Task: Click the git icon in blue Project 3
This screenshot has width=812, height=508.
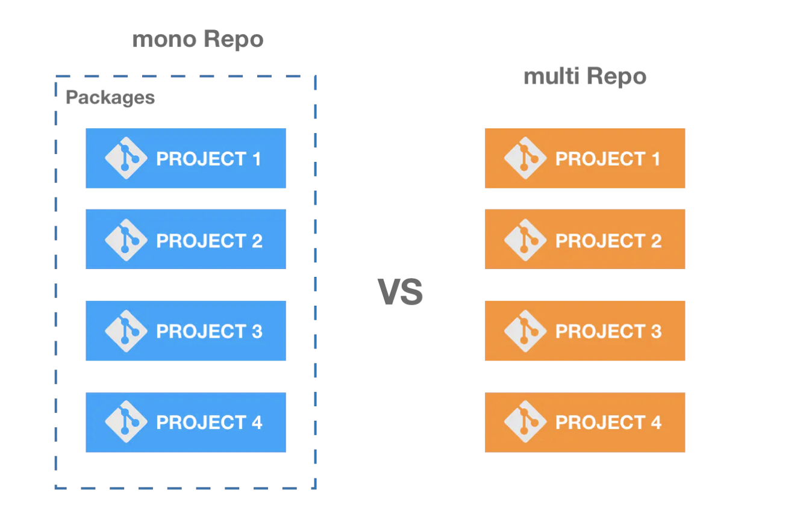Action: (126, 331)
